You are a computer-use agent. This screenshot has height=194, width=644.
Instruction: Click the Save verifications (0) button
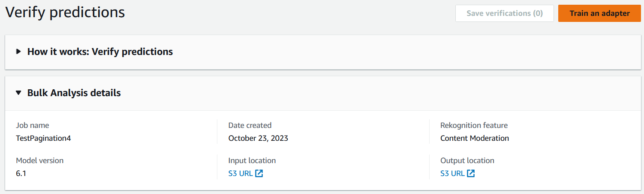click(504, 13)
